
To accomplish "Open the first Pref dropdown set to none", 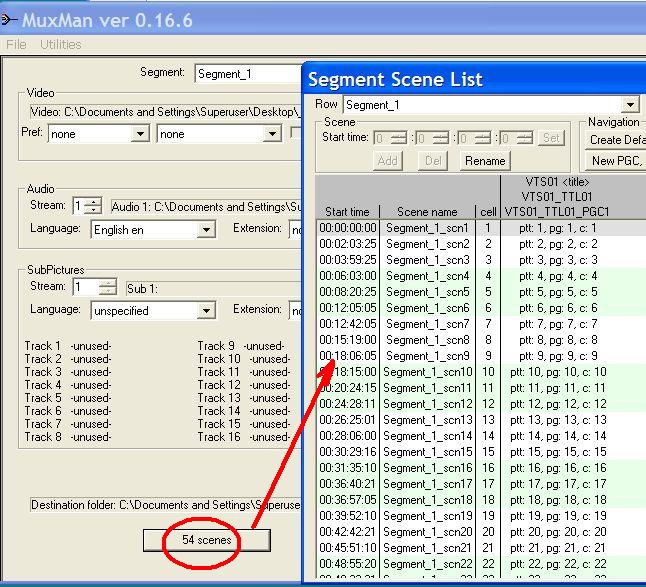I will tap(98, 134).
